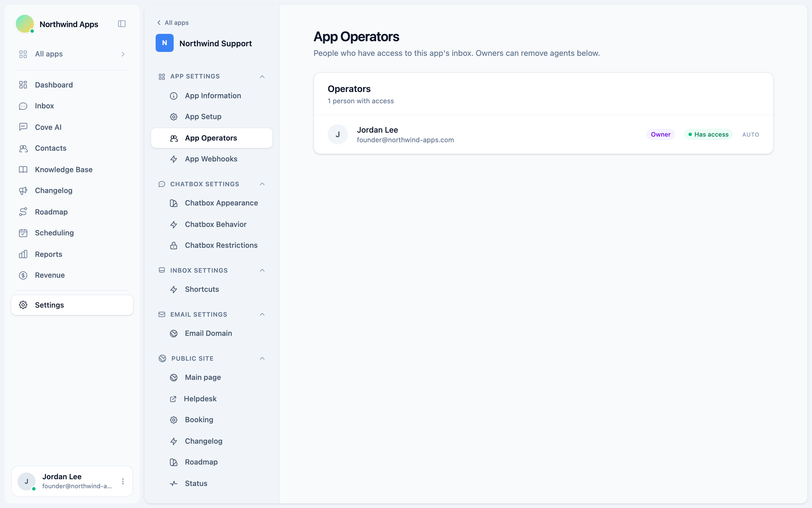
Task: Select App Operators menu item
Action: pos(212,138)
